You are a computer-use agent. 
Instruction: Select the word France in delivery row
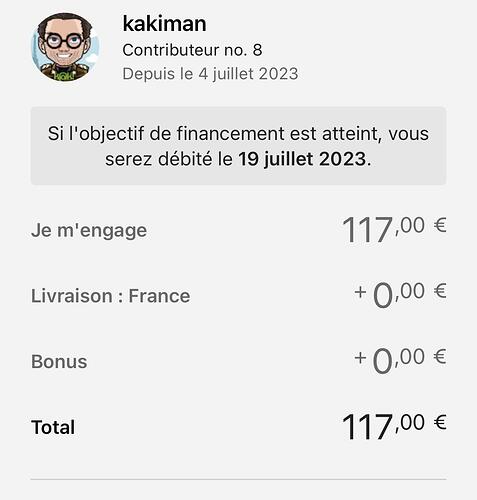point(159,296)
